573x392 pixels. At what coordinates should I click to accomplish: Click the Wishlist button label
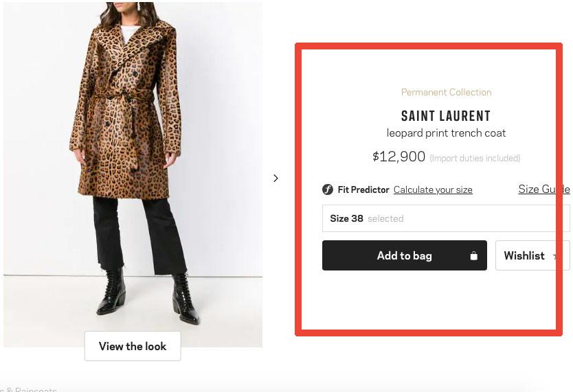[x=524, y=255]
